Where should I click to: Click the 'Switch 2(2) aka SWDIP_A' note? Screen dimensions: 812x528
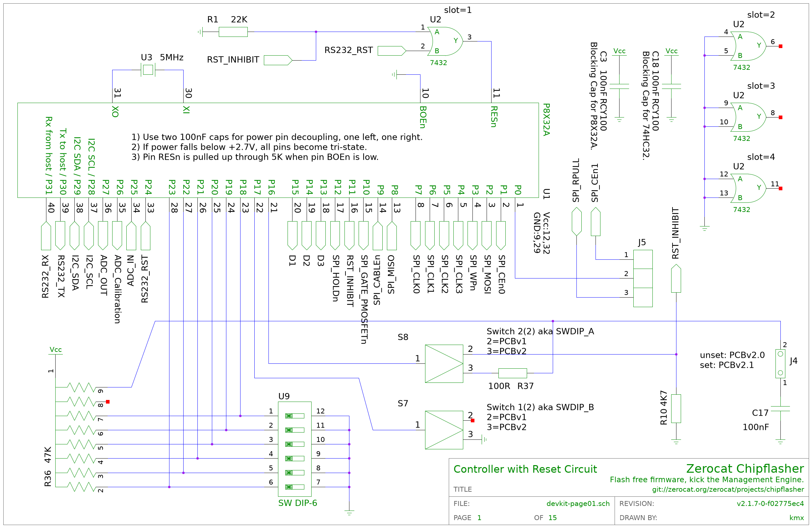coord(540,331)
